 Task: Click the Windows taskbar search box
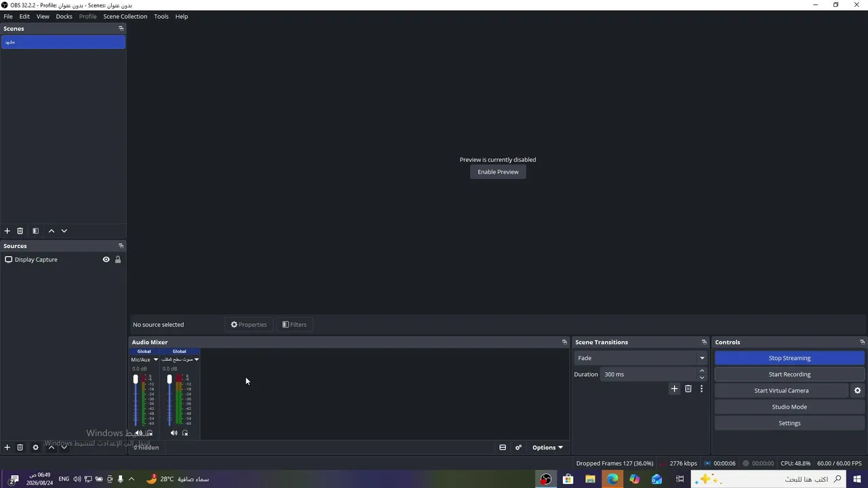point(768,479)
